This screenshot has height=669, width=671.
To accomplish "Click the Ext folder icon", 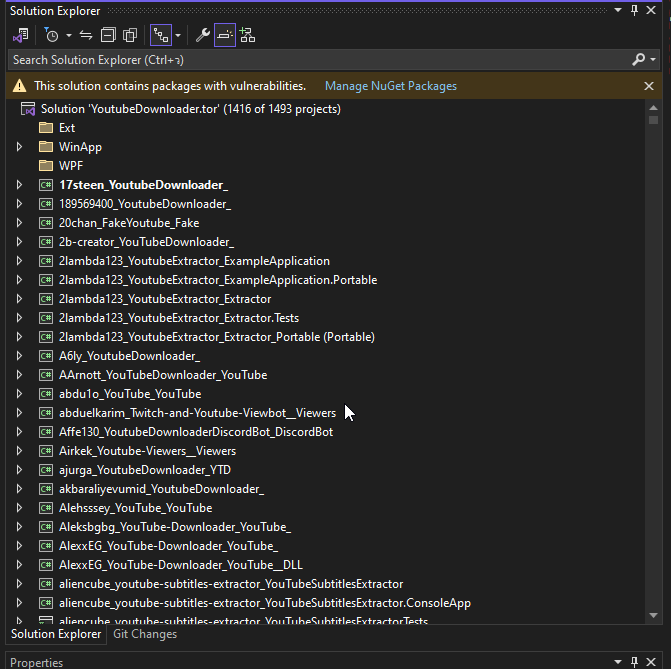I will (x=46, y=128).
